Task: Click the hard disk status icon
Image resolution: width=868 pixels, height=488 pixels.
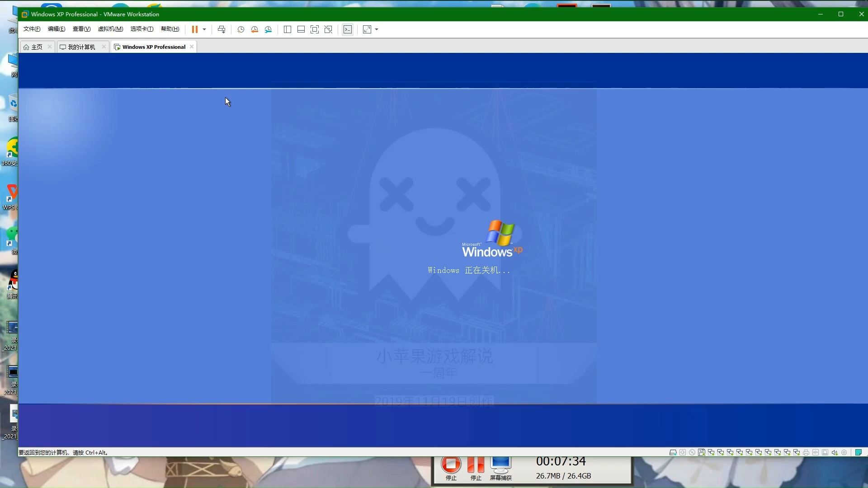Action: click(x=673, y=452)
